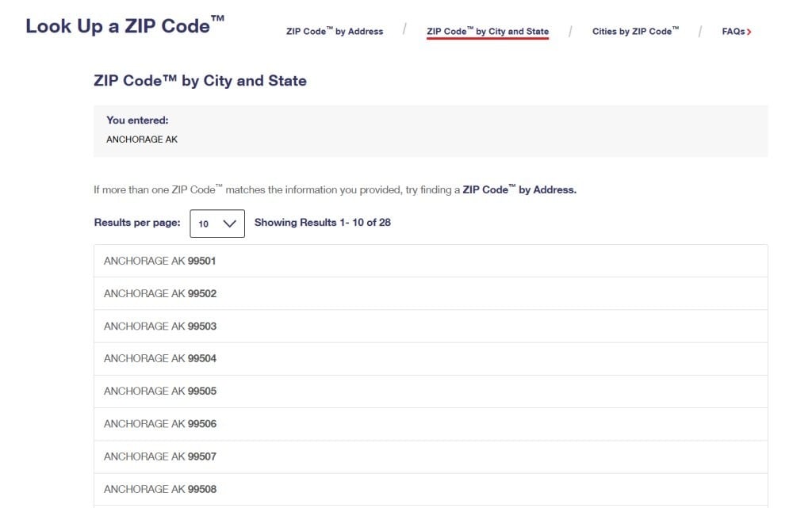Switch to ZIP Code by Address tab
Screen dimensions: 812x508
334,32
